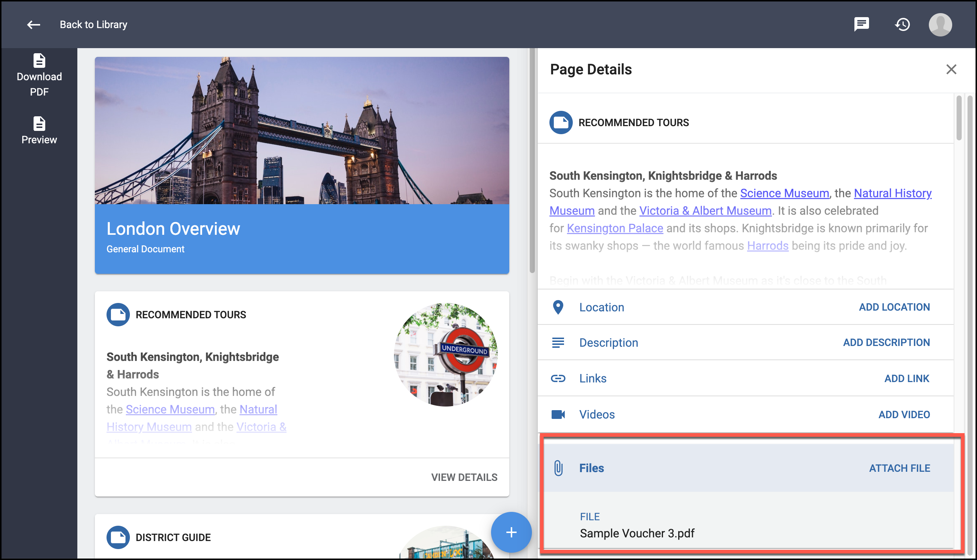Expand the Links section label

(x=592, y=378)
